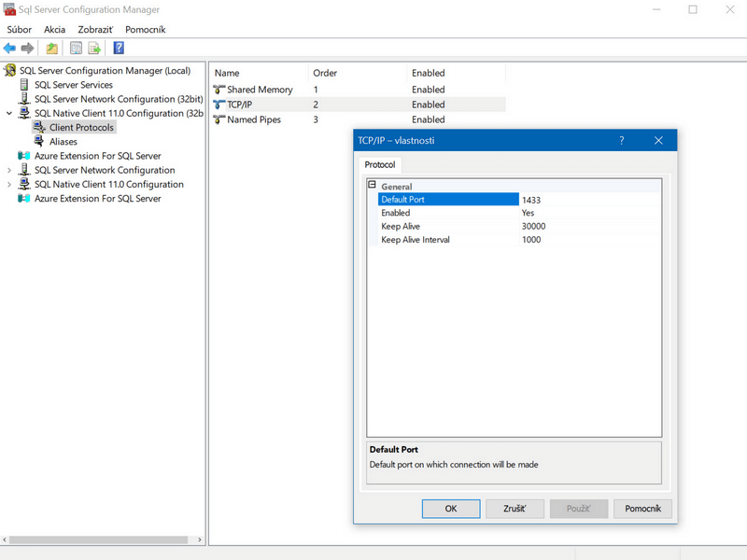This screenshot has height=560, width=747.
Task: Click the Default Port value field
Action: pos(589,200)
